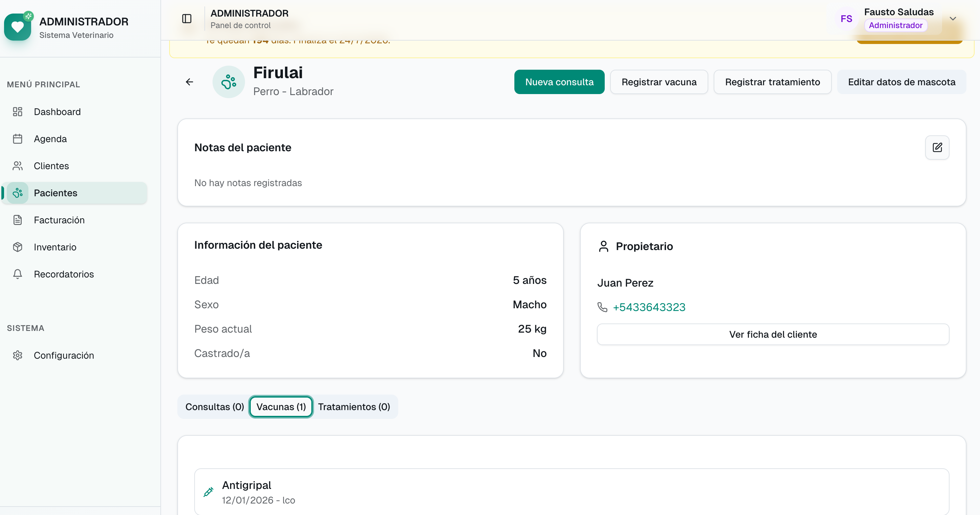
Task: Click Editar datos de mascota button
Action: coord(901,82)
